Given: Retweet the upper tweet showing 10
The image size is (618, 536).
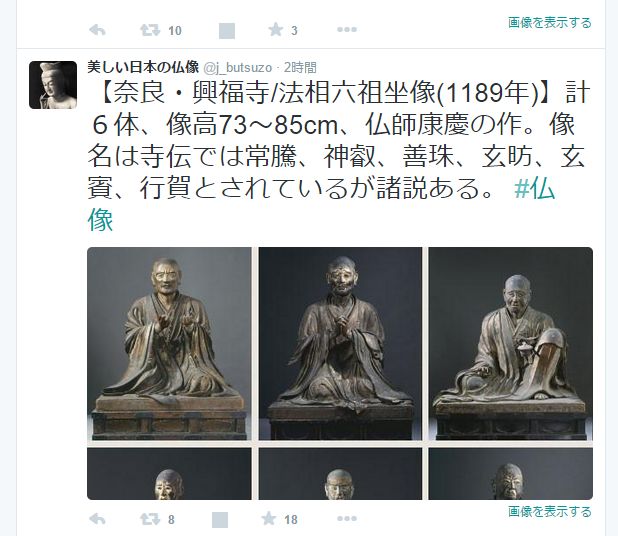Looking at the screenshot, I should point(150,30).
